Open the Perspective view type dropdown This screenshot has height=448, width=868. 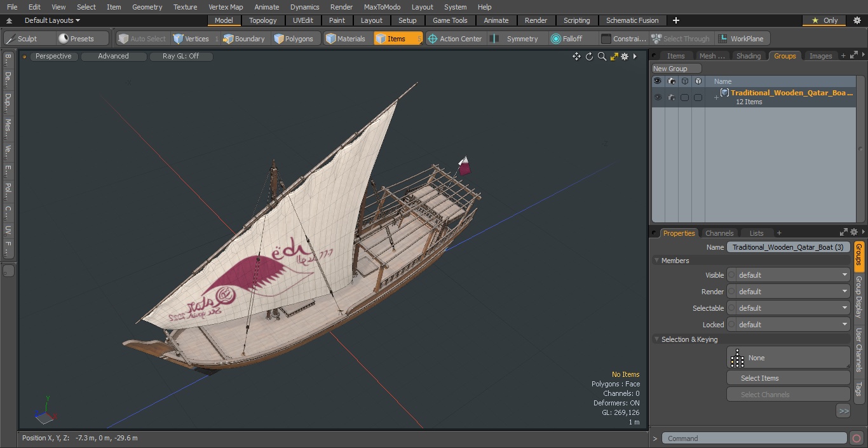coord(53,56)
